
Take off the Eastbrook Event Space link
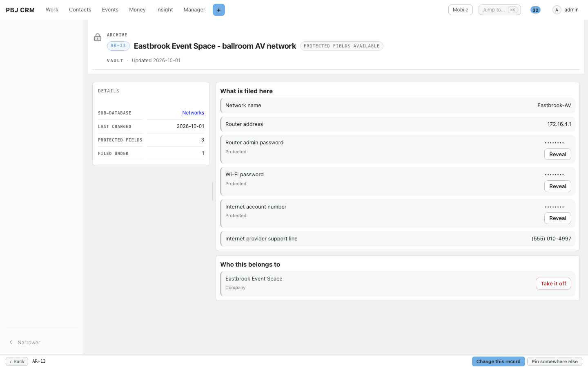(553, 284)
